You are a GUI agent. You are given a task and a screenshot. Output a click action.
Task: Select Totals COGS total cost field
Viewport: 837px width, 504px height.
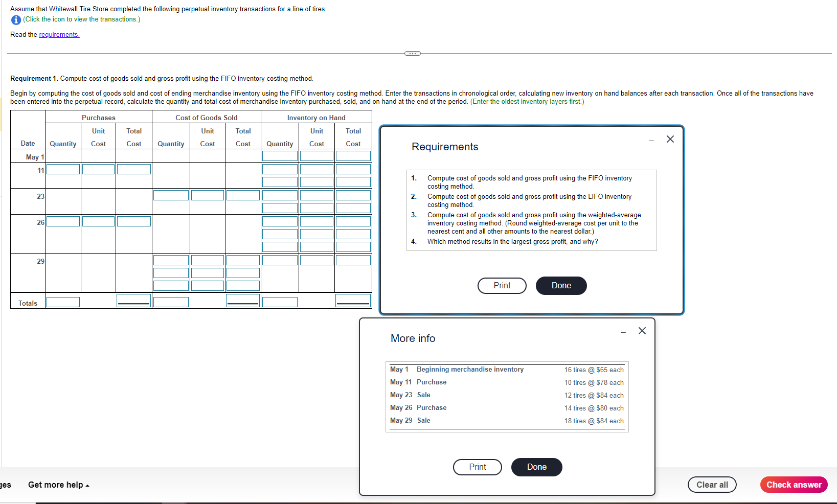(x=243, y=301)
